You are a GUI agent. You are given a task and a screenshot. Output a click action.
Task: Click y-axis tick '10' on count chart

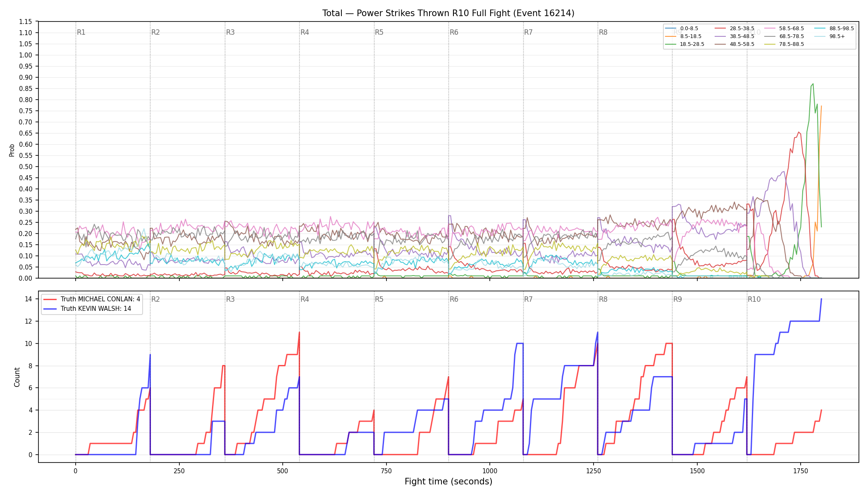(x=29, y=343)
